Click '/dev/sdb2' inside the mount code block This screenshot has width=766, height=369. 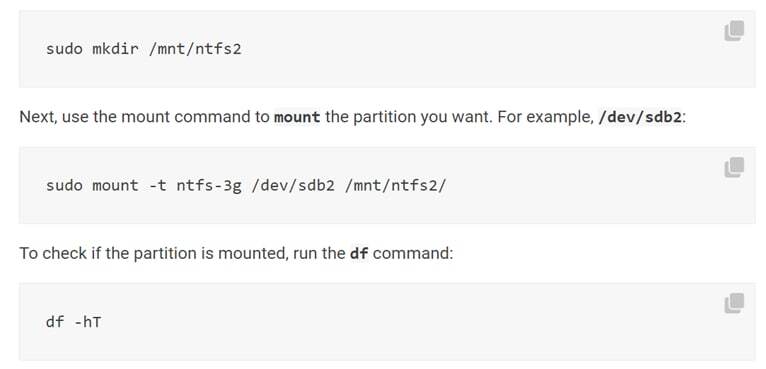pos(293,186)
